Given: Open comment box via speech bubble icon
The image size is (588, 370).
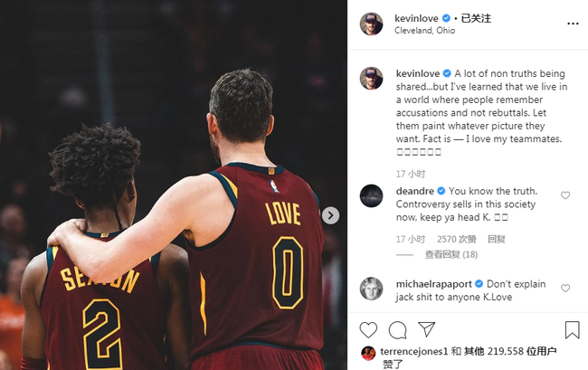Looking at the screenshot, I should tap(397, 330).
